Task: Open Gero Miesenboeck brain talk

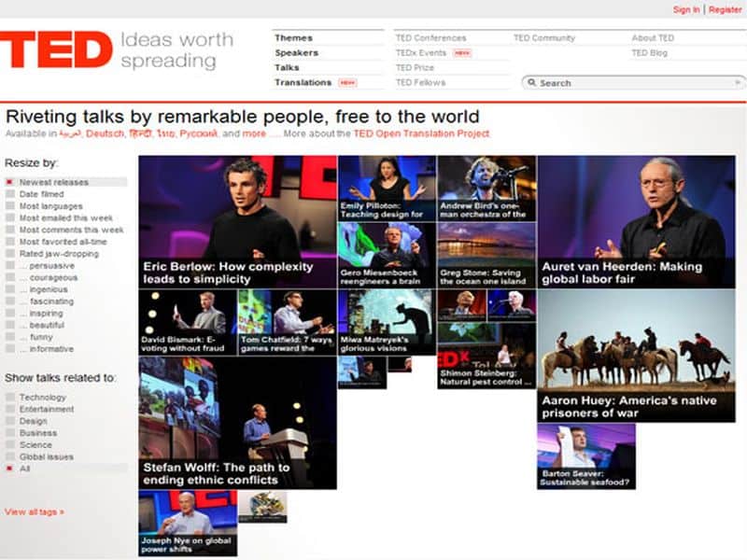Action: pos(387,255)
